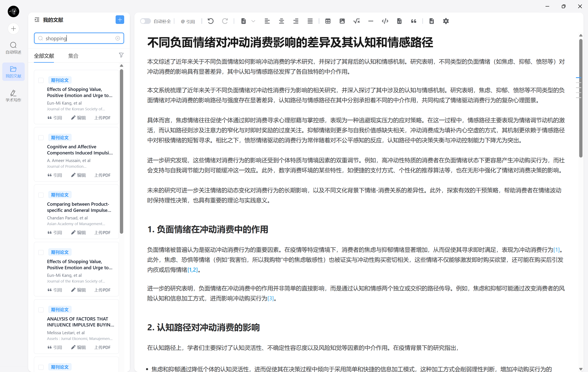
Task: Toggle the 自动补全 switch
Action: (x=145, y=21)
